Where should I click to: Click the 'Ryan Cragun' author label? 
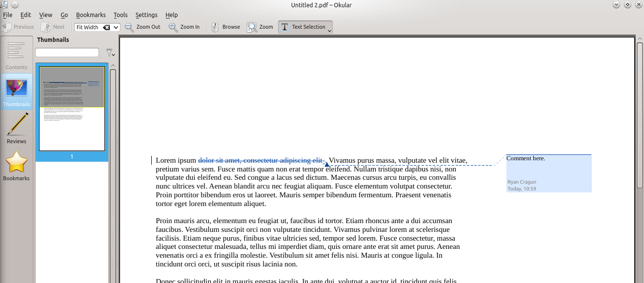522,182
